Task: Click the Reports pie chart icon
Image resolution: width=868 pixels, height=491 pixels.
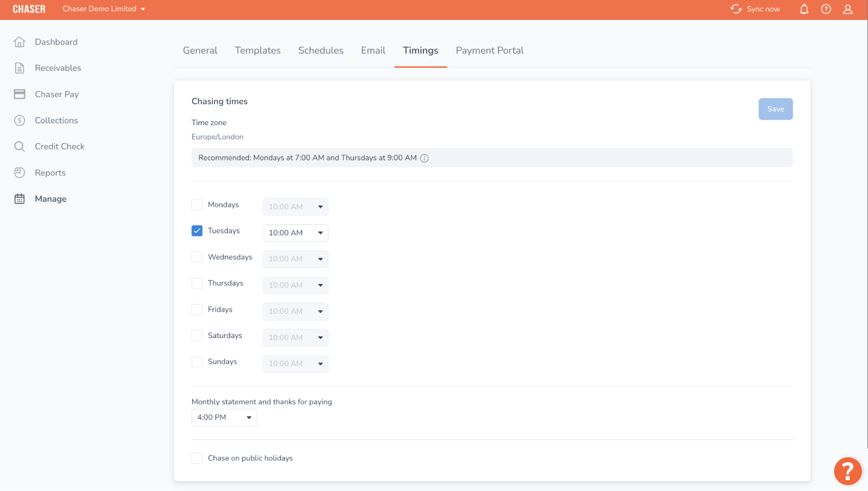Action: pos(20,173)
